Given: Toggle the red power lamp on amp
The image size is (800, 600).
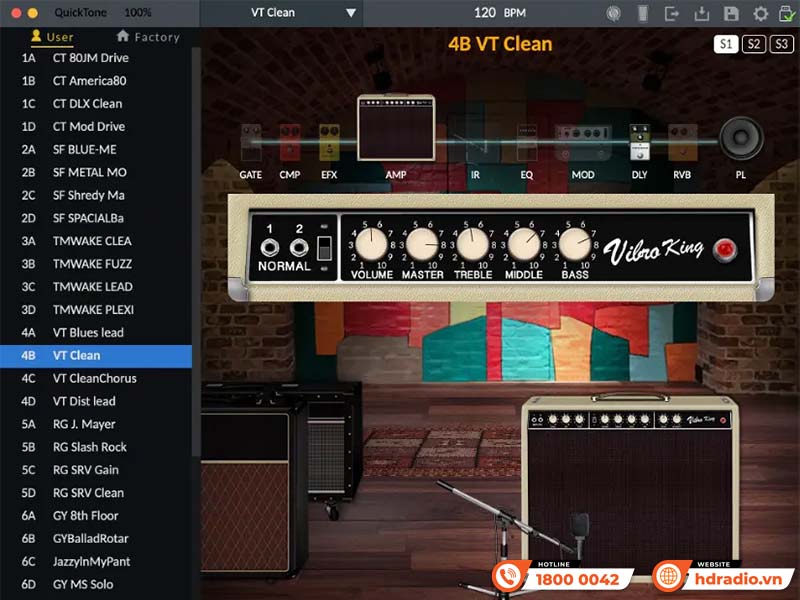Looking at the screenshot, I should (x=723, y=249).
